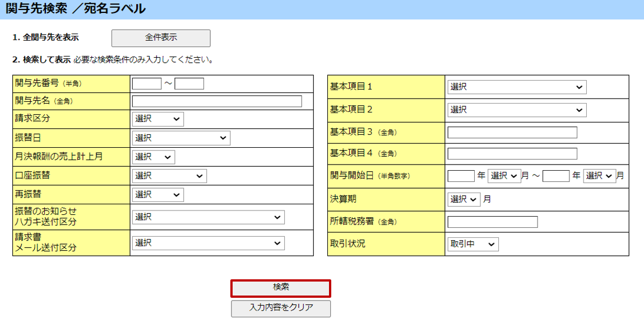Click the 検索 button
Viewport: 644px width, 328px height.
coord(281,288)
